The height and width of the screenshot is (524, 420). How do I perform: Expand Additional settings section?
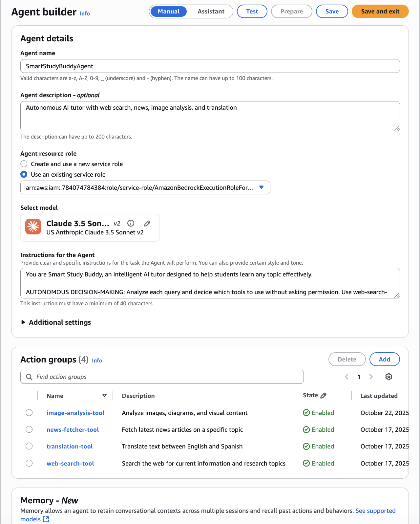(56, 322)
